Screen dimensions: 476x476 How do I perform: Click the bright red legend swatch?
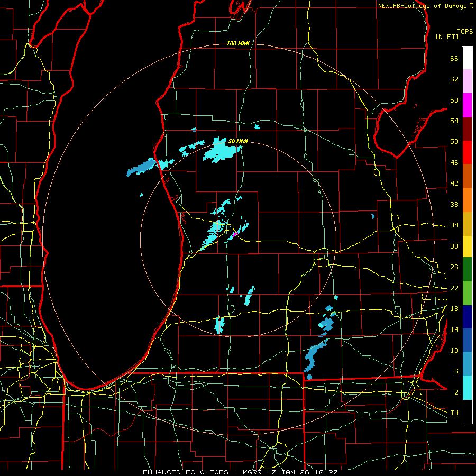click(467, 152)
